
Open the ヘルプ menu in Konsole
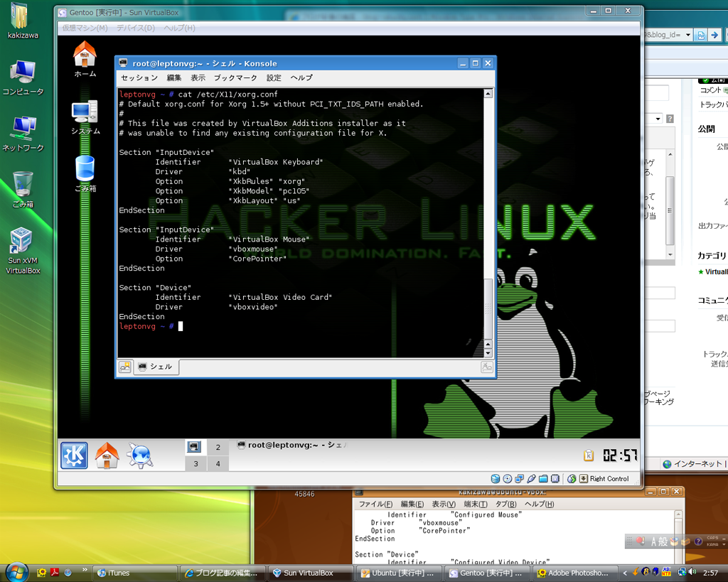pos(301,77)
